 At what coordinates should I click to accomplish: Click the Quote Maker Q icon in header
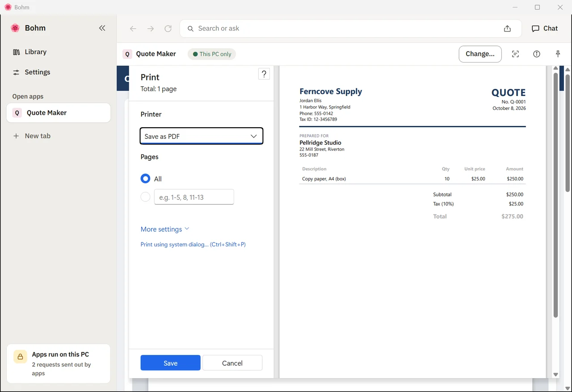tap(127, 54)
